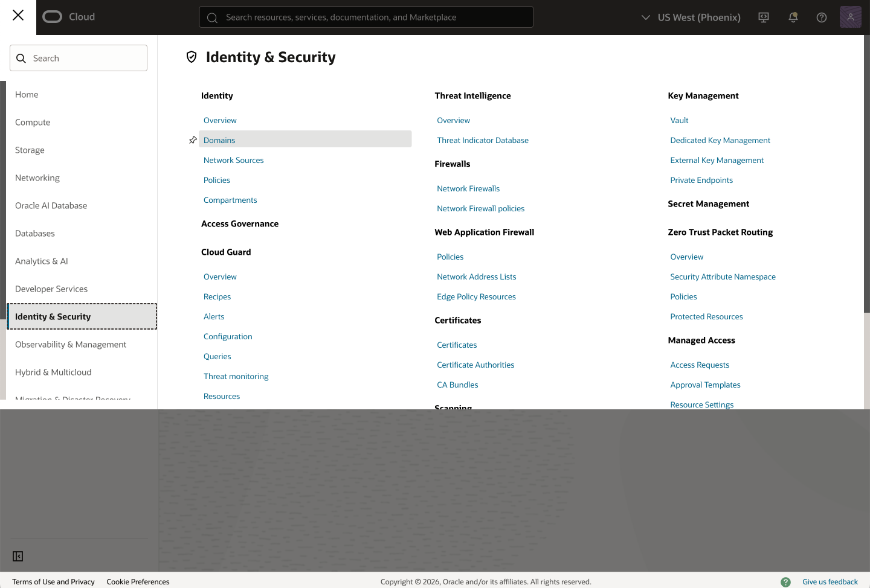Focus the top resource search bar

pos(366,17)
